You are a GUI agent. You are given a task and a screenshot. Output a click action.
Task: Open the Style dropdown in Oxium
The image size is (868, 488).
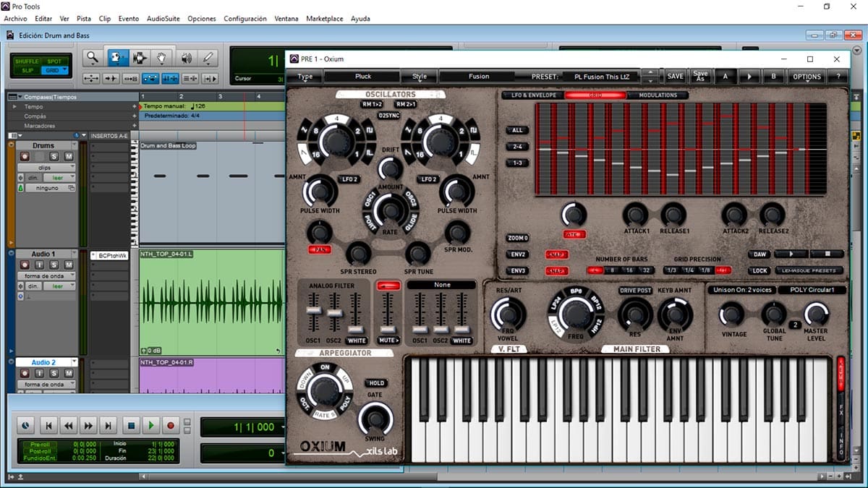[x=420, y=77]
